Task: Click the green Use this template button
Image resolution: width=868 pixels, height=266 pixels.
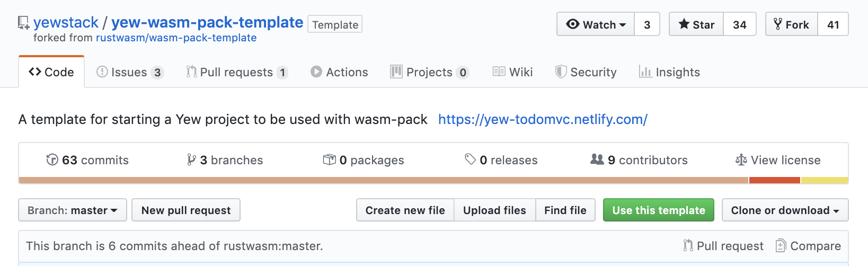Action: pyautogui.click(x=659, y=210)
